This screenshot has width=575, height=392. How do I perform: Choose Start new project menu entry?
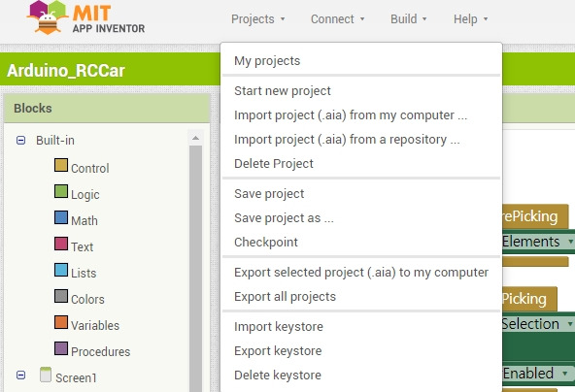tap(283, 91)
